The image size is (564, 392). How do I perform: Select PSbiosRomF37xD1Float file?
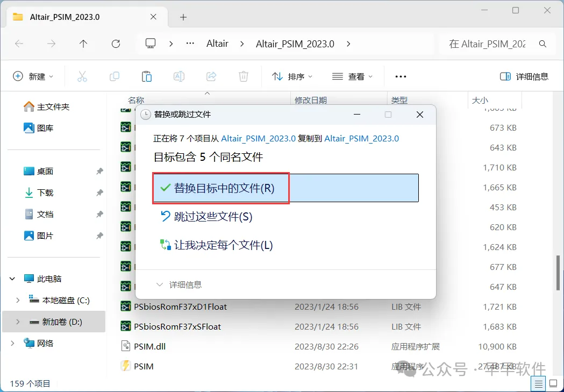click(180, 307)
